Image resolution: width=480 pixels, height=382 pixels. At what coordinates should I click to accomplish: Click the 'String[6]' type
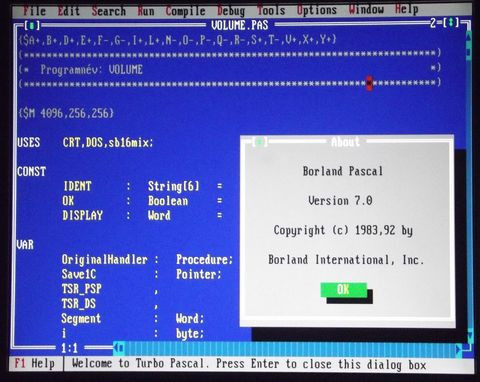click(174, 186)
